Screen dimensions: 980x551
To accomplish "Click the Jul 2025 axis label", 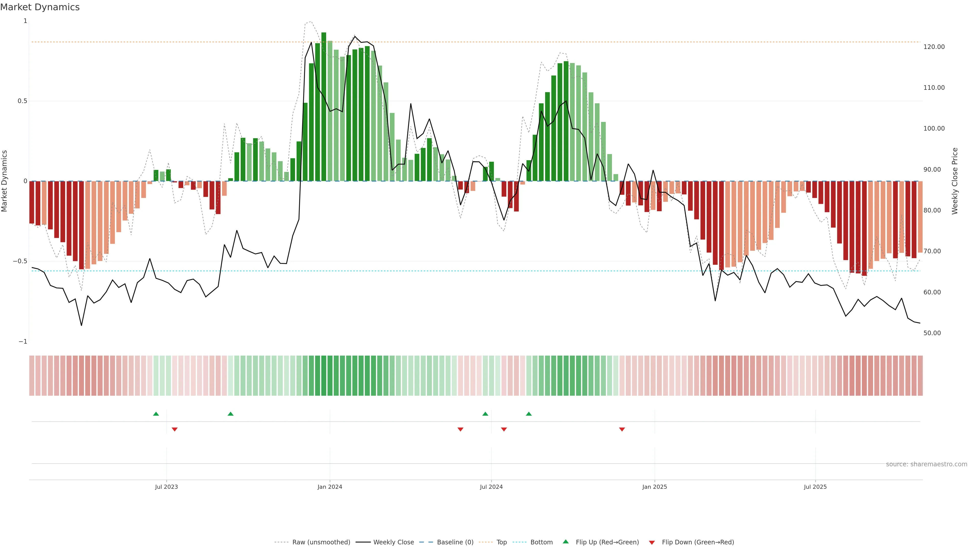I will (815, 487).
